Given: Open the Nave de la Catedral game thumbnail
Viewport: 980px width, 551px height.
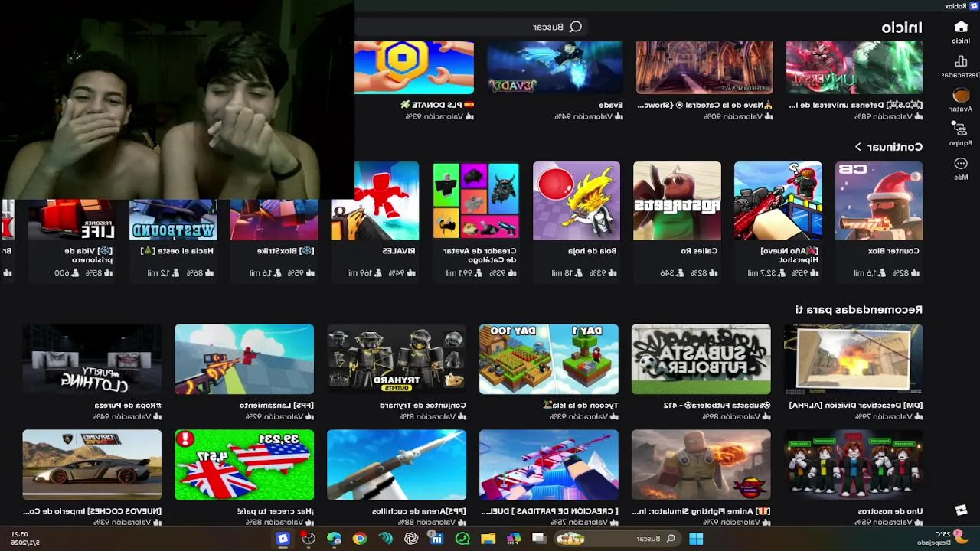Looking at the screenshot, I should [x=704, y=67].
